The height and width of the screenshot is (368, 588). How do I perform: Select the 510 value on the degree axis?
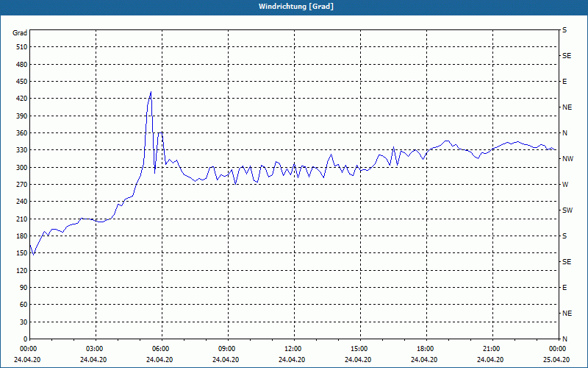22,47
